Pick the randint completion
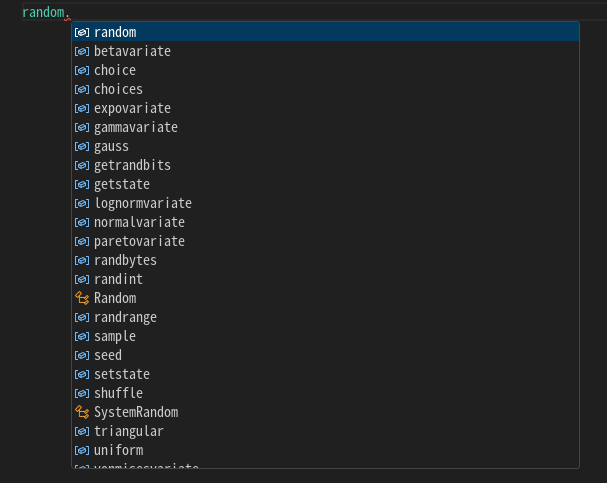Viewport: 607px width, 483px height. tap(118, 279)
